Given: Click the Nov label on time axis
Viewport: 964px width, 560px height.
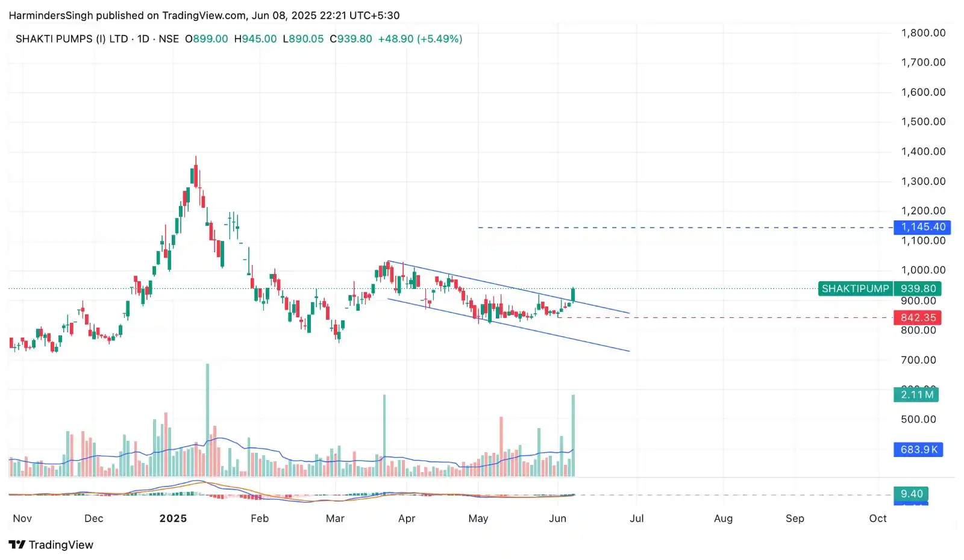Looking at the screenshot, I should pyautogui.click(x=22, y=518).
